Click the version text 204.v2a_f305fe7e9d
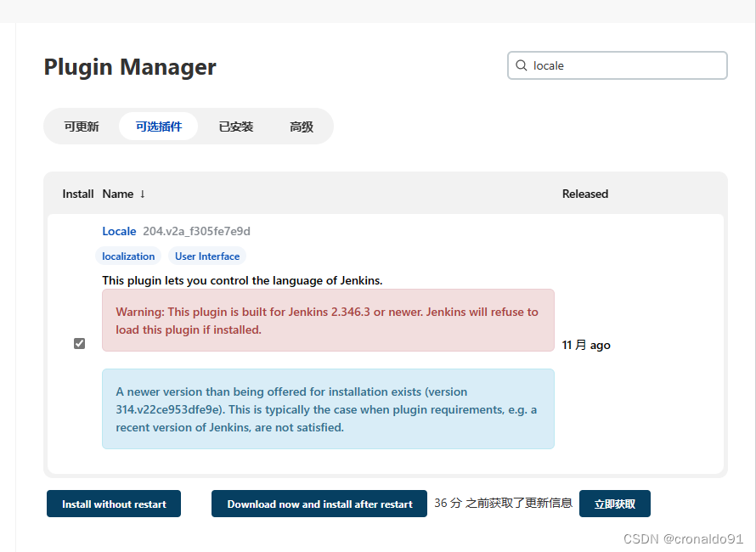 [197, 231]
